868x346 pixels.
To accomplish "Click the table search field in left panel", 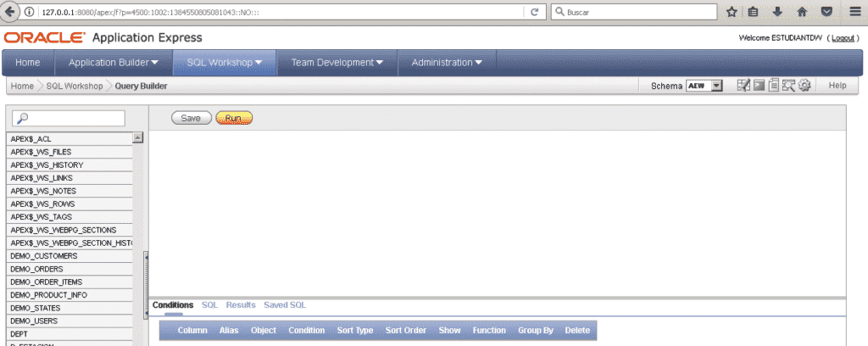I will tap(69, 119).
